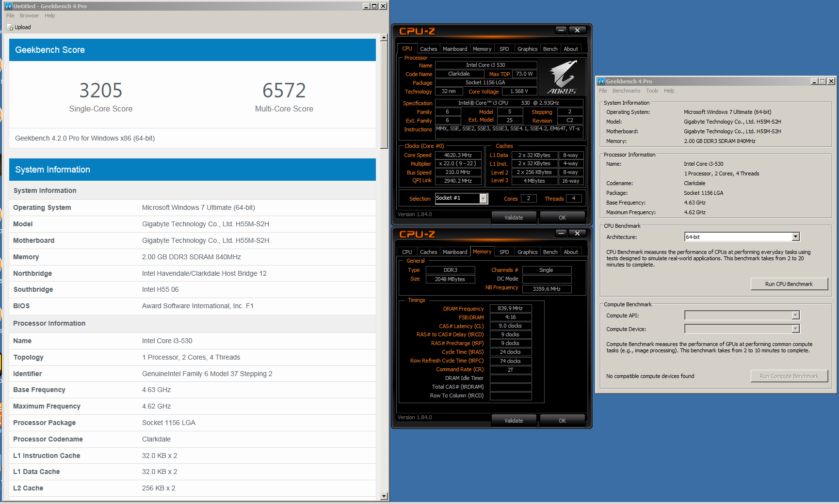Open About tab in lower CPU-Z
839x504 pixels.
pyautogui.click(x=571, y=252)
